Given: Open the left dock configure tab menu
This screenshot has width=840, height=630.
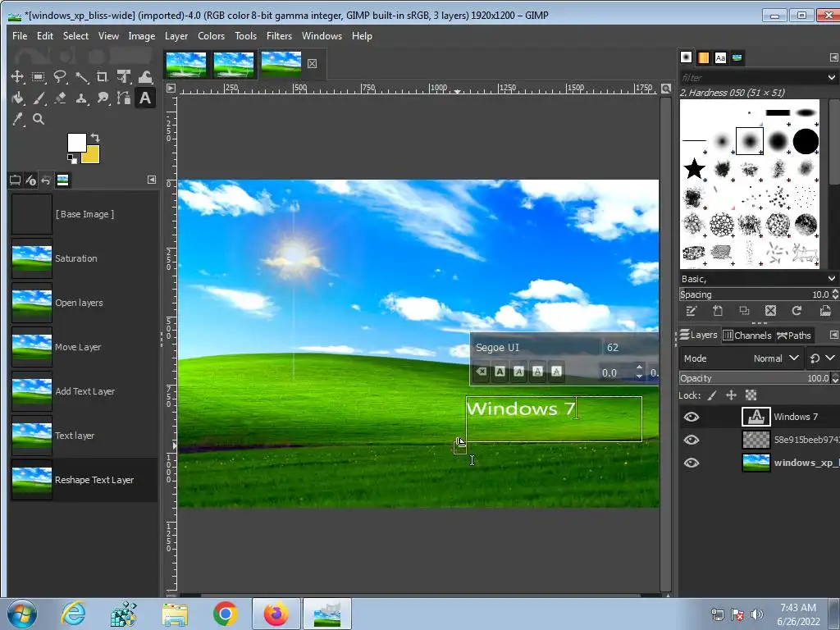Looking at the screenshot, I should point(152,180).
